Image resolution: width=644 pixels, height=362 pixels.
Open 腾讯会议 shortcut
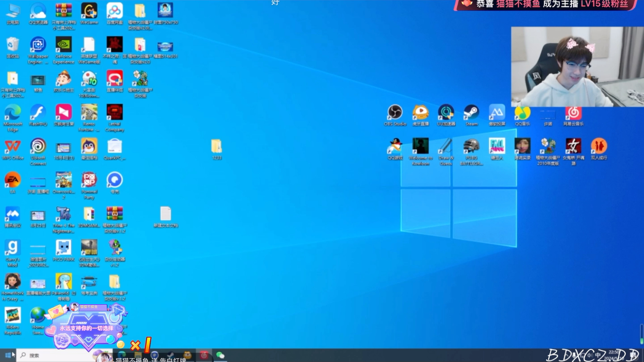click(x=13, y=218)
